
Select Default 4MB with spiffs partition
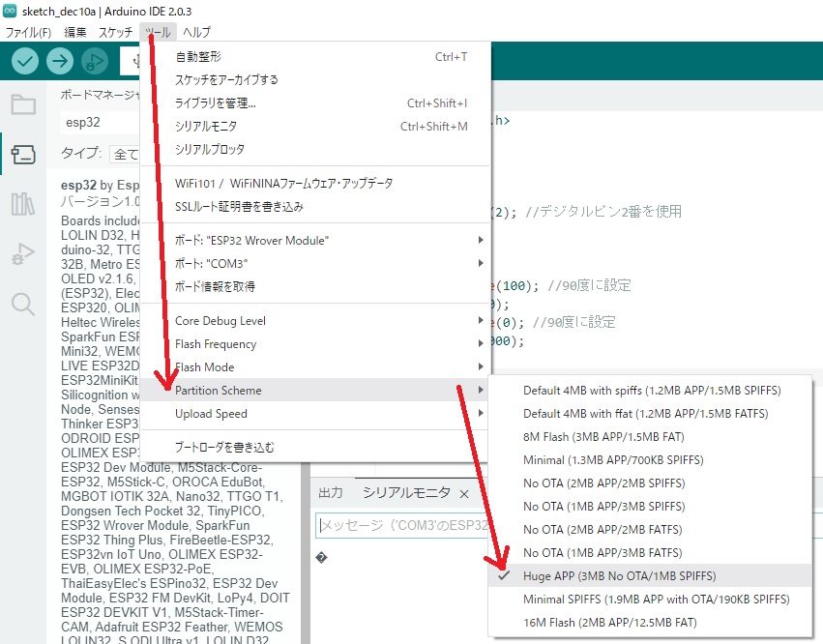tap(650, 391)
